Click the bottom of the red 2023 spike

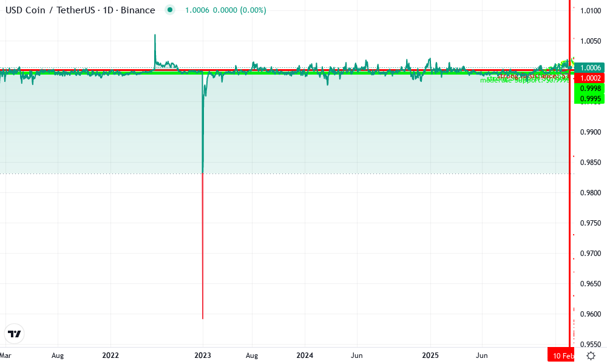coord(202,317)
